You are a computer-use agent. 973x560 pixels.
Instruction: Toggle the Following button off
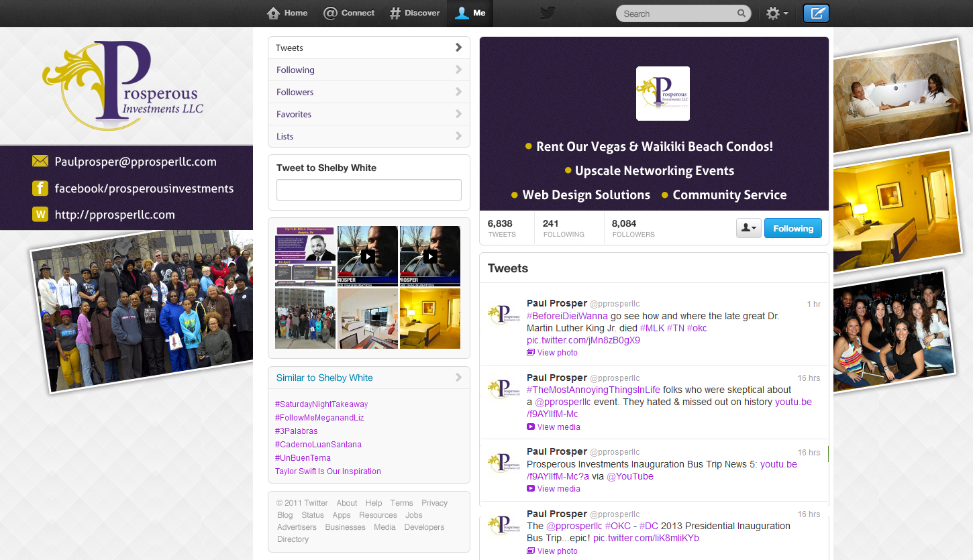[792, 229]
